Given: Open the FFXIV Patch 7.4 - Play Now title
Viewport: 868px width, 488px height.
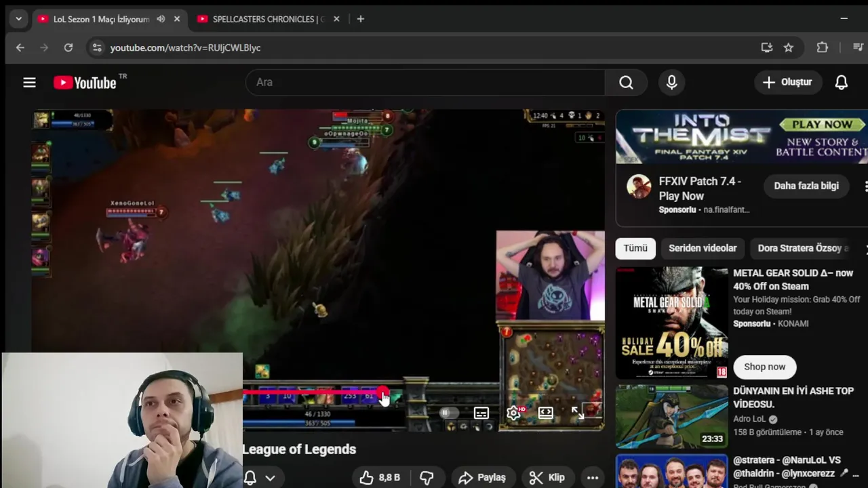Looking at the screenshot, I should coord(699,188).
